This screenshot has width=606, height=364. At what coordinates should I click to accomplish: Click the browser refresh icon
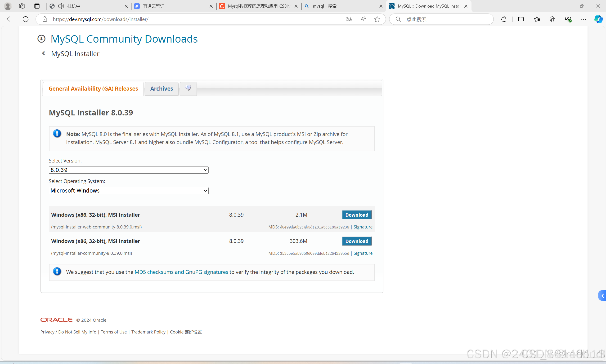(26, 19)
